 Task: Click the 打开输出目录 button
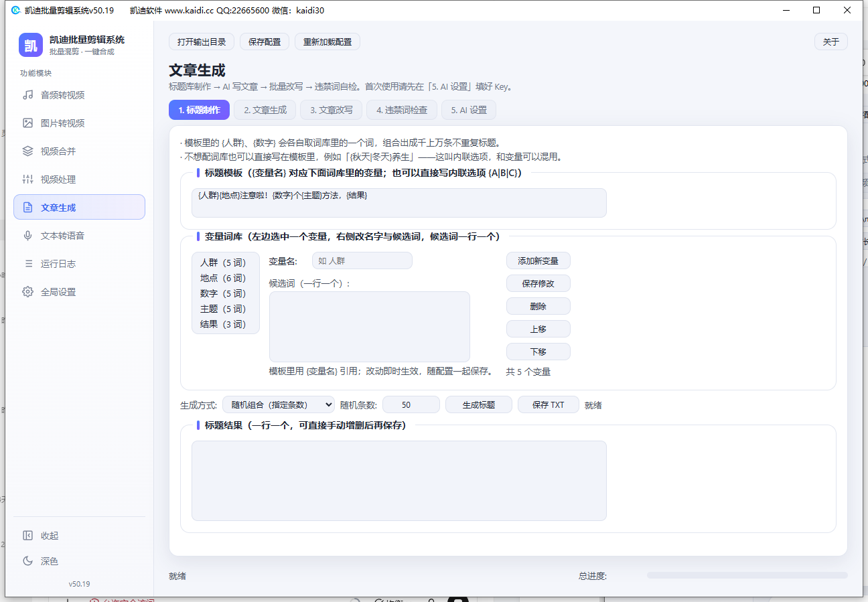(202, 42)
